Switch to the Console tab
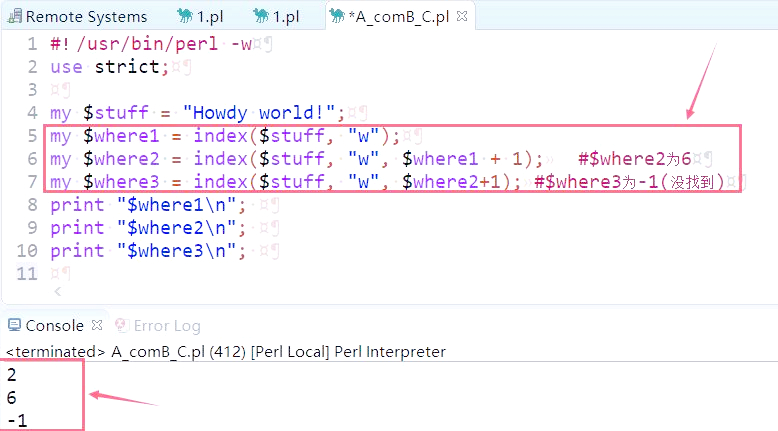Image resolution: width=778 pixels, height=431 pixels. point(54,325)
